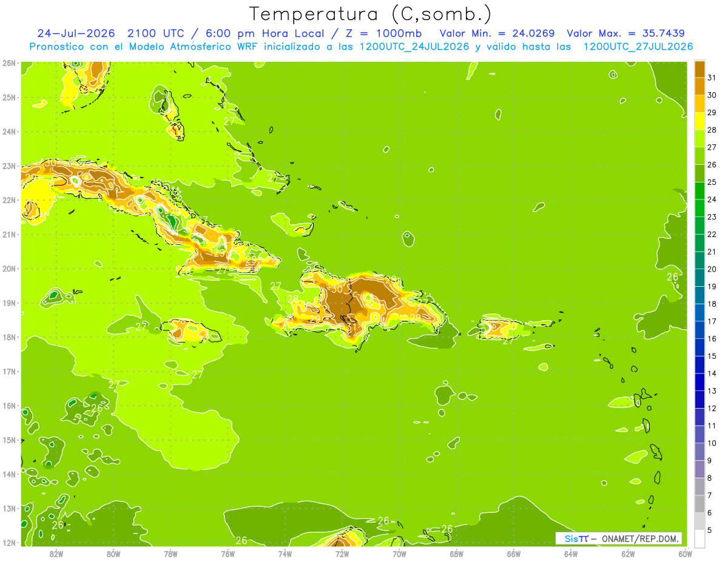Click '6:00 pm Hora Local' text

tap(264, 33)
